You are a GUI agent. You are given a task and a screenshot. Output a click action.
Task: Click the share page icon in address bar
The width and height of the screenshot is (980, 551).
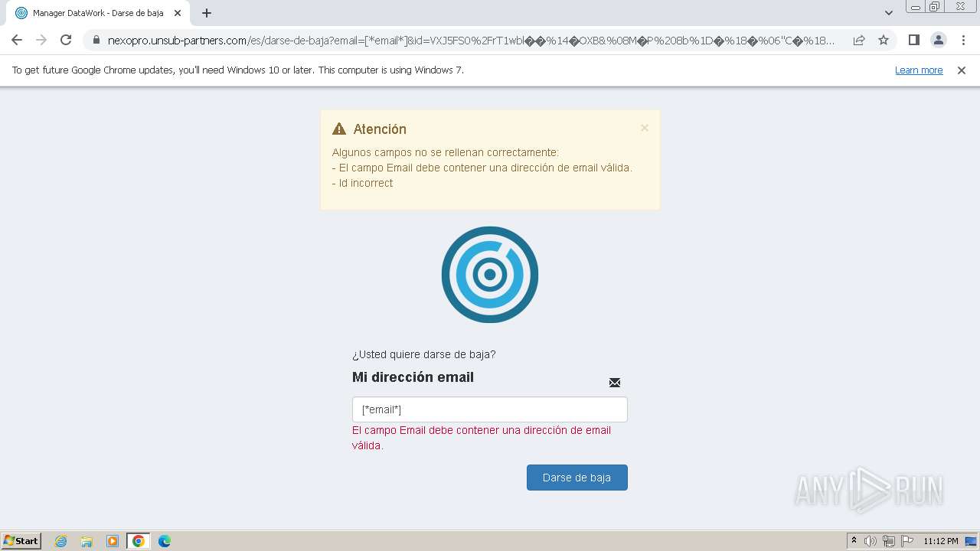[x=859, y=40]
